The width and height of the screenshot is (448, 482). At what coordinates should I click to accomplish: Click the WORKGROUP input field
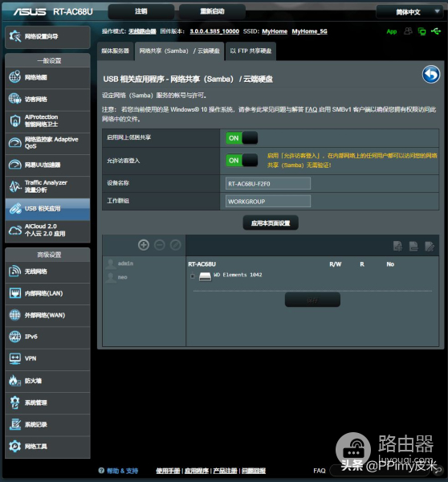(x=268, y=202)
